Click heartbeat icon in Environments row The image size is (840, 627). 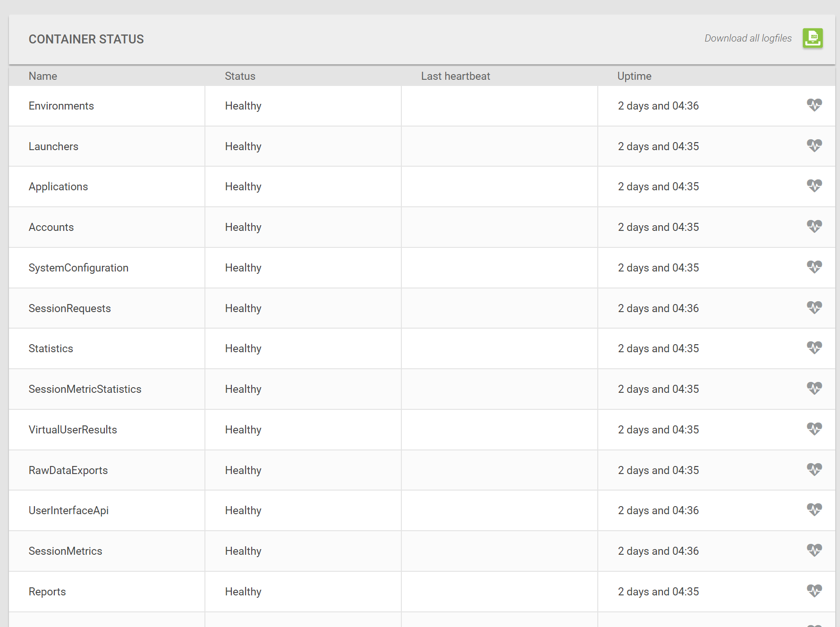(814, 105)
